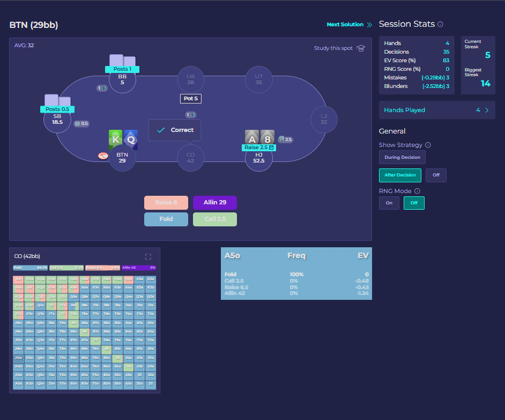
Task: Select the U8 seat with 38 stack
Action: (x=191, y=79)
